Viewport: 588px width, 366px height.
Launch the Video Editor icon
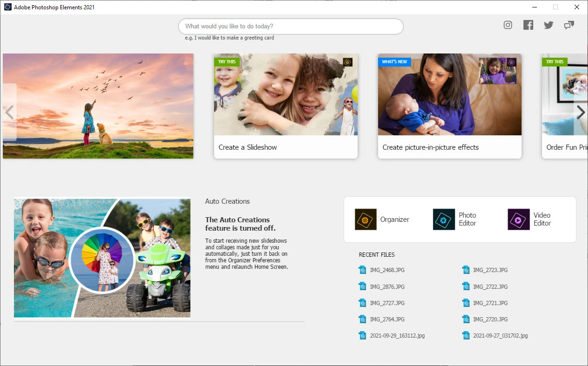[519, 220]
